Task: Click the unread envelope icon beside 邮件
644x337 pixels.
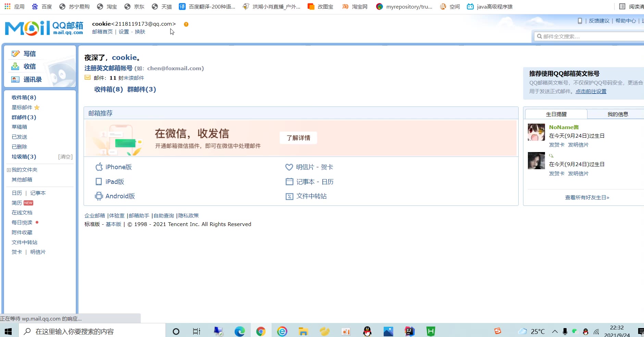Action: pyautogui.click(x=88, y=77)
